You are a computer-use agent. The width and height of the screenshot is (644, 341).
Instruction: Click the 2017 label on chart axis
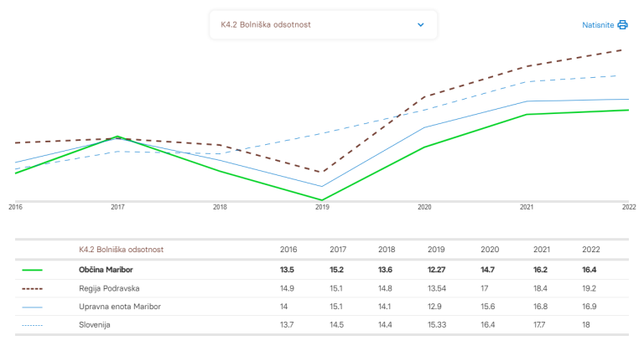[117, 207]
